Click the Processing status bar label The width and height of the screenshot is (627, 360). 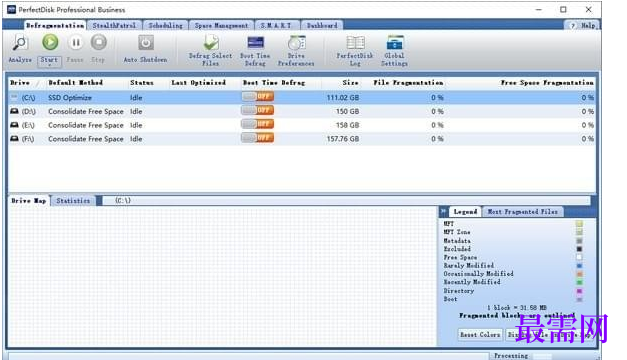point(511,356)
